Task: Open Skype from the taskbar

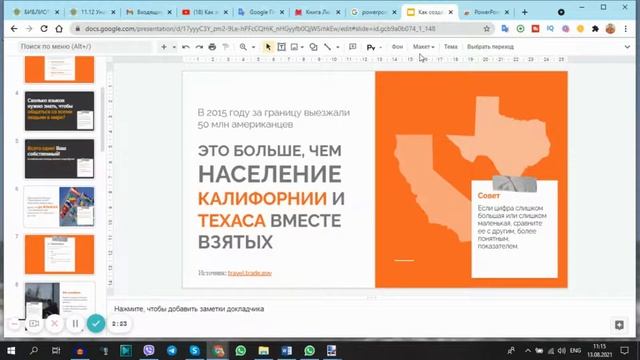Action: 195,351
